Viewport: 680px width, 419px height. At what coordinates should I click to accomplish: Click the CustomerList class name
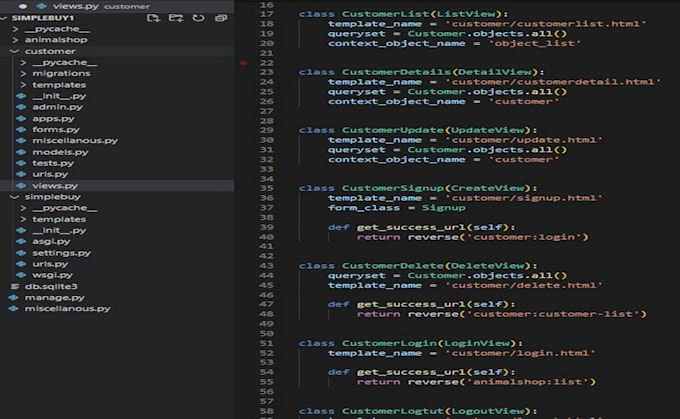pos(386,14)
